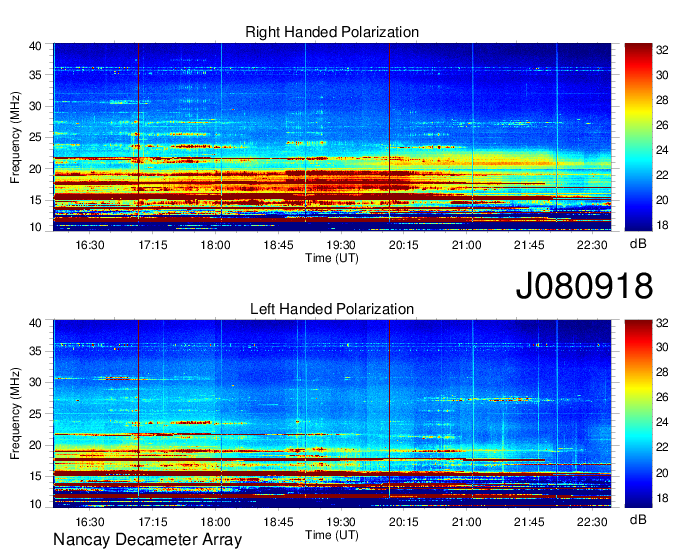Click the 10 MHz tick on the Left Handed plot
680x552 pixels.
coord(36,504)
